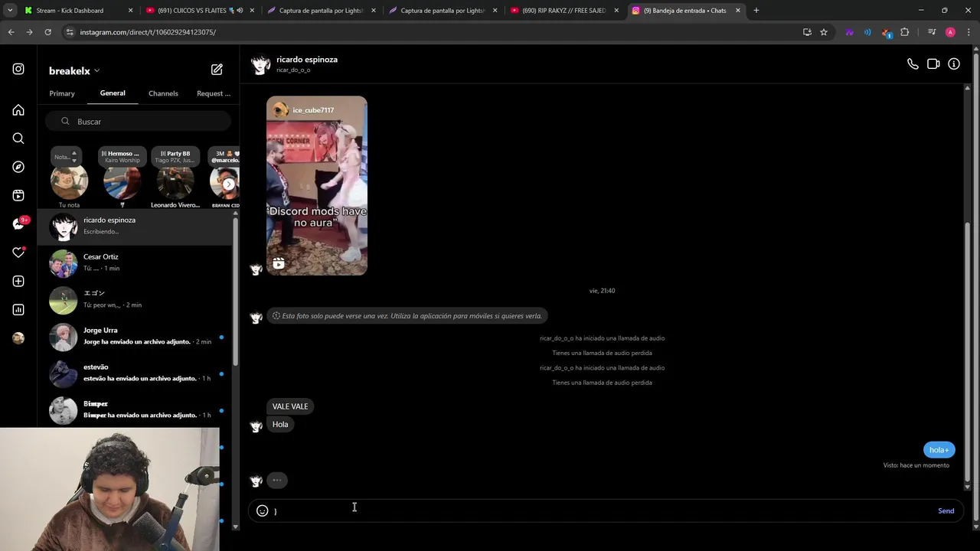This screenshot has width=980, height=551.
Task: Open the Requests tab
Action: click(x=214, y=93)
